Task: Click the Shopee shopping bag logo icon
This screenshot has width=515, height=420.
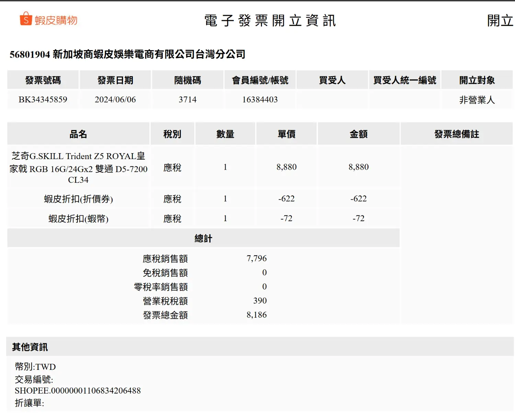Action: pos(26,19)
